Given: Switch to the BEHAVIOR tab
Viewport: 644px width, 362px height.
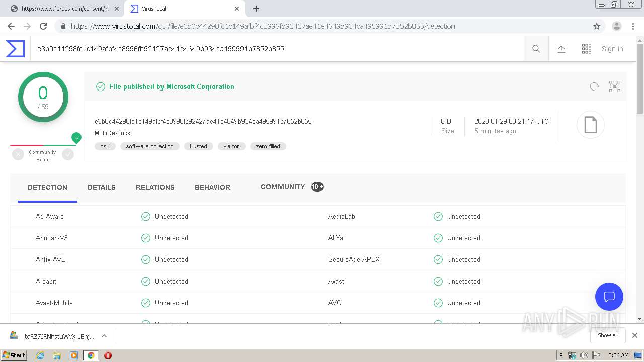Looking at the screenshot, I should [x=212, y=187].
